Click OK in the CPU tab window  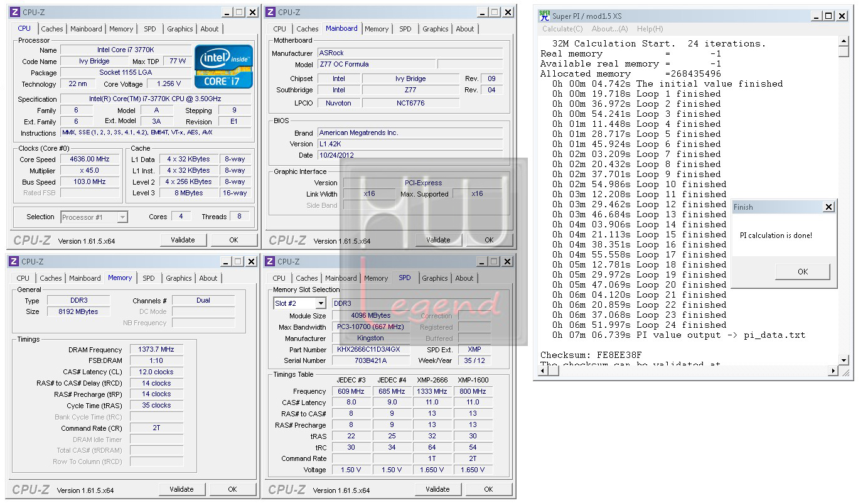tap(233, 240)
